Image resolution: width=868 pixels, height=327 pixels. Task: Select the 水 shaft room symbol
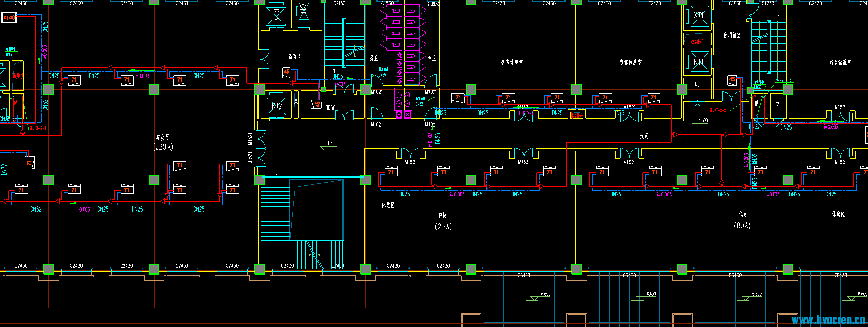coord(778,104)
